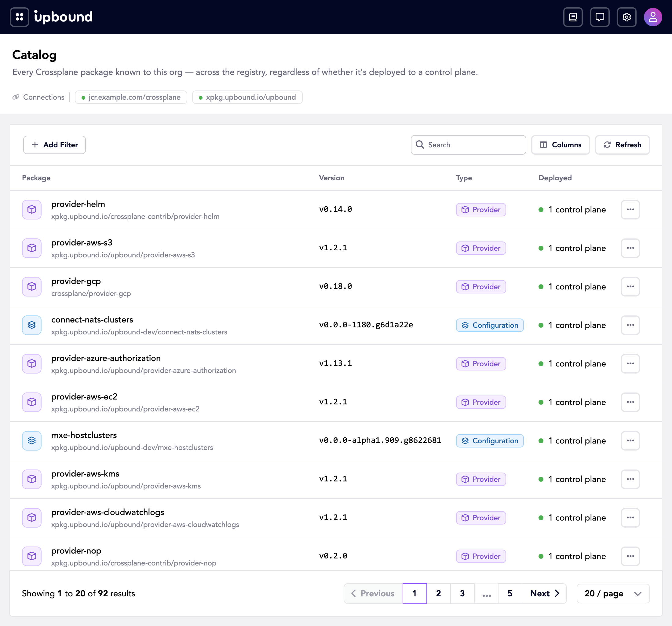Open the mxe-hostclusters package name
672x626 pixels.
pos(84,435)
